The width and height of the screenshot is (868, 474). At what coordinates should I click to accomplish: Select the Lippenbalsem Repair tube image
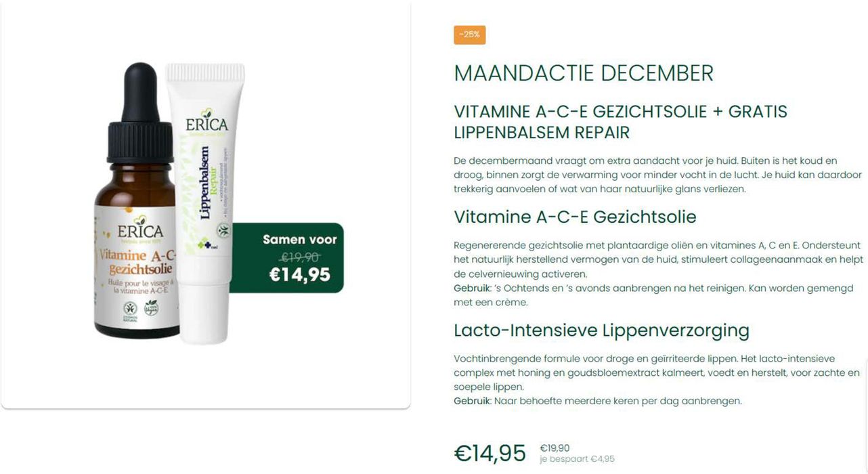click(x=204, y=203)
